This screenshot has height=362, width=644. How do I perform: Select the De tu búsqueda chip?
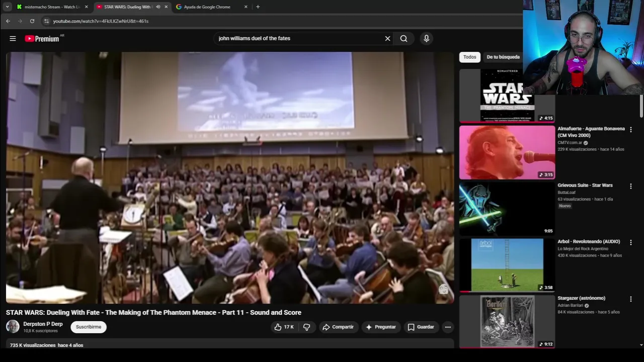tap(503, 57)
